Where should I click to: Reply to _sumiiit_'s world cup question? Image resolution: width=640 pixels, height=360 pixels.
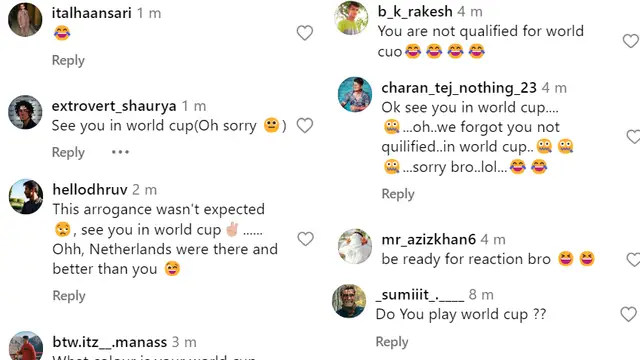392,342
